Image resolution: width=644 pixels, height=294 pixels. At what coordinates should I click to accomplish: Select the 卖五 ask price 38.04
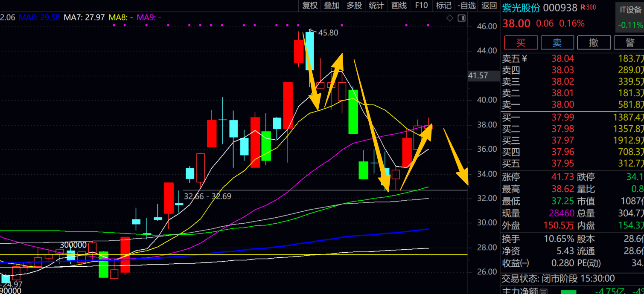[563, 59]
